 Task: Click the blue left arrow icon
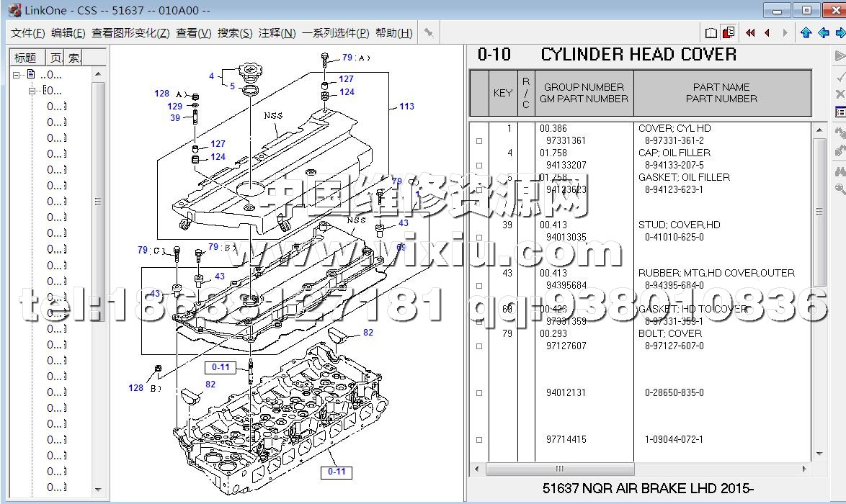pos(823,33)
